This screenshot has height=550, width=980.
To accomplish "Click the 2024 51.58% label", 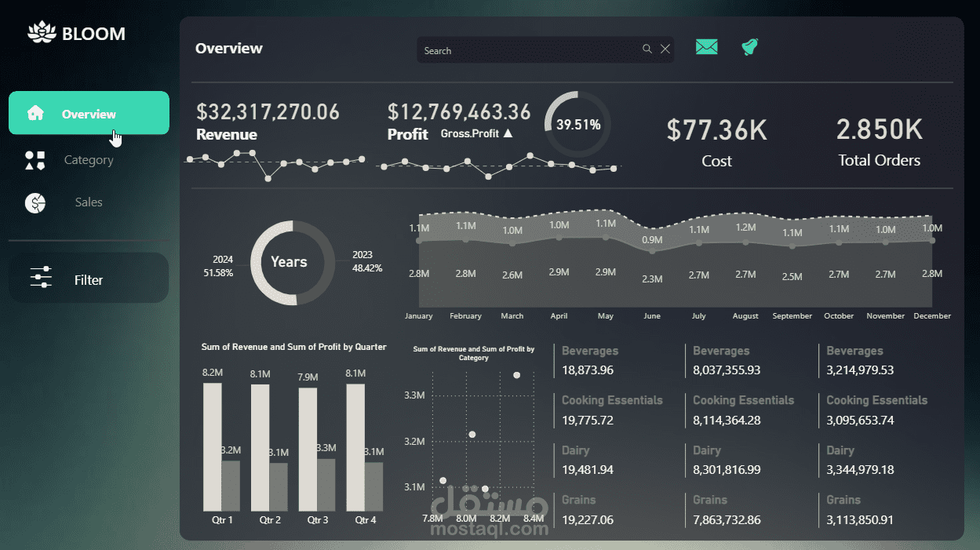I will (x=218, y=266).
